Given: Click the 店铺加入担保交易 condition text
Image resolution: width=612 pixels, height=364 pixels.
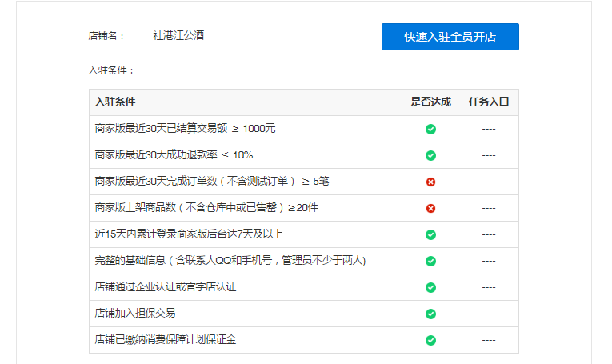Looking at the screenshot, I should point(134,313).
